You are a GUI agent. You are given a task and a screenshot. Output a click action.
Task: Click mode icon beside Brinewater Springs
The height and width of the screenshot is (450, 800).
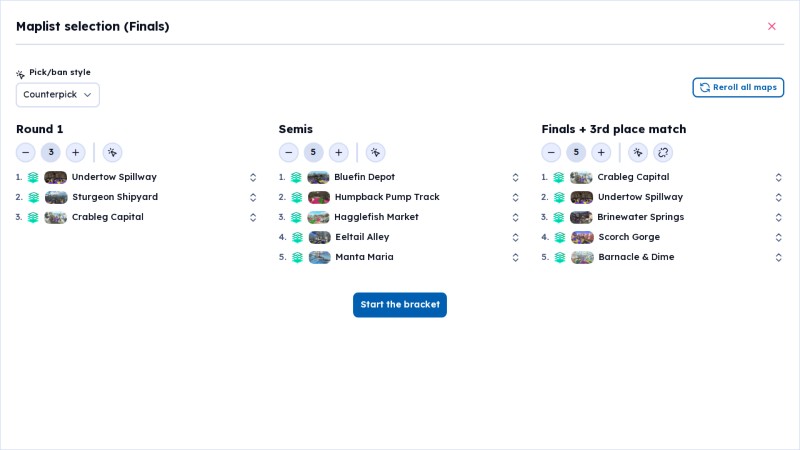[x=559, y=217]
